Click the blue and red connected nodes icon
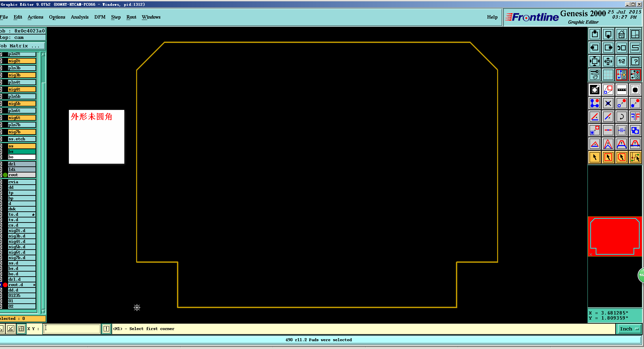The image size is (644, 349). click(595, 103)
